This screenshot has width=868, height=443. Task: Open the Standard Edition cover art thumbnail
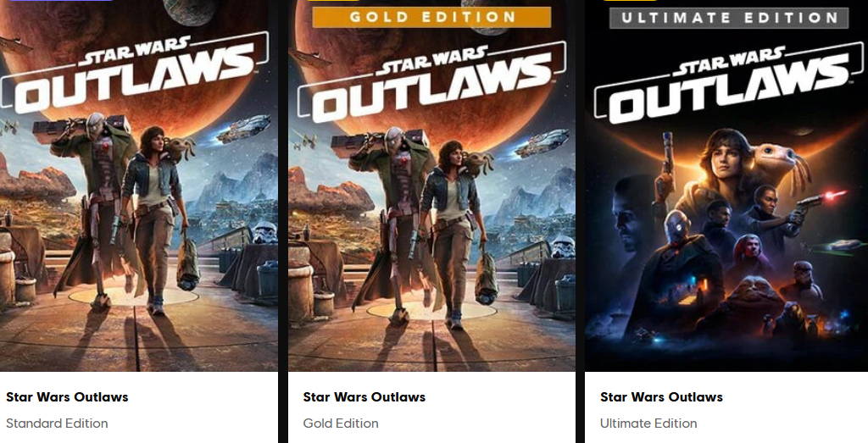click(x=138, y=186)
